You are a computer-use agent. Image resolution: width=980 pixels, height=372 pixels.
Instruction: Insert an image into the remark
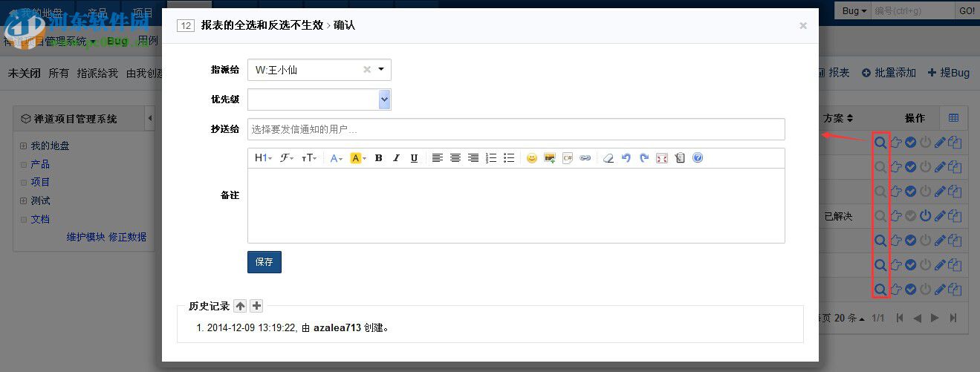(550, 158)
